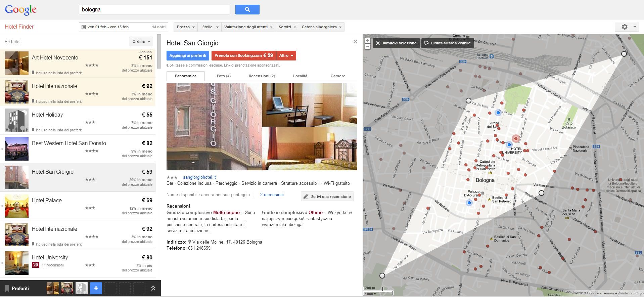The width and height of the screenshot is (644, 297).
Task: Expand the Preferiti bar with double chevron
Action: (x=153, y=288)
